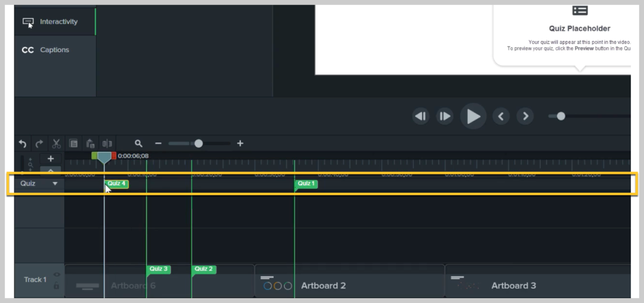Collapse the quiz track with up arrow
The image size is (644, 303).
(x=50, y=169)
